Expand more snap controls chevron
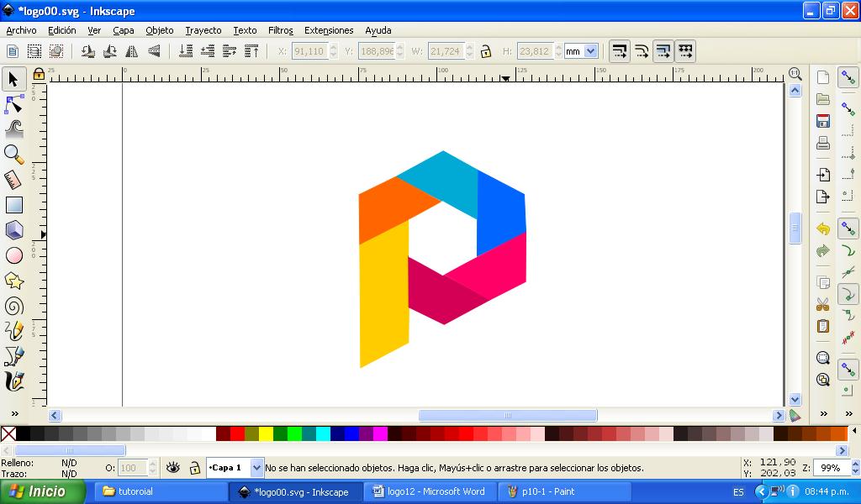 [849, 413]
